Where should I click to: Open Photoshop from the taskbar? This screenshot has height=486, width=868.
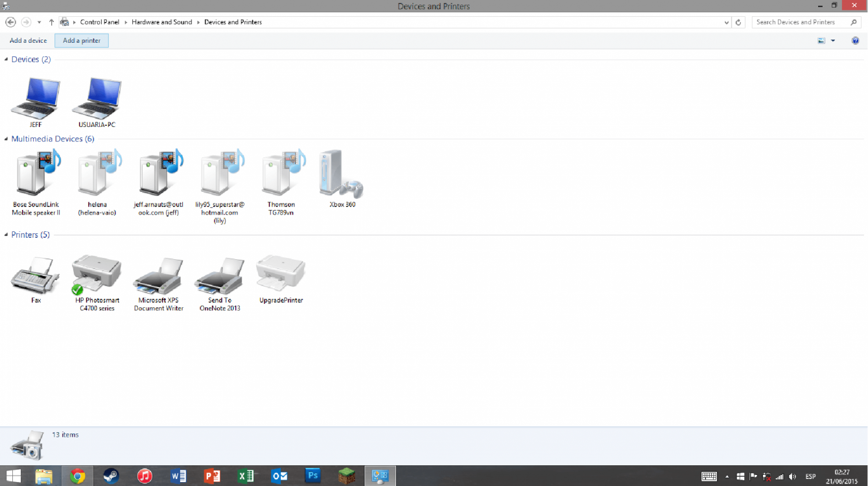point(313,476)
